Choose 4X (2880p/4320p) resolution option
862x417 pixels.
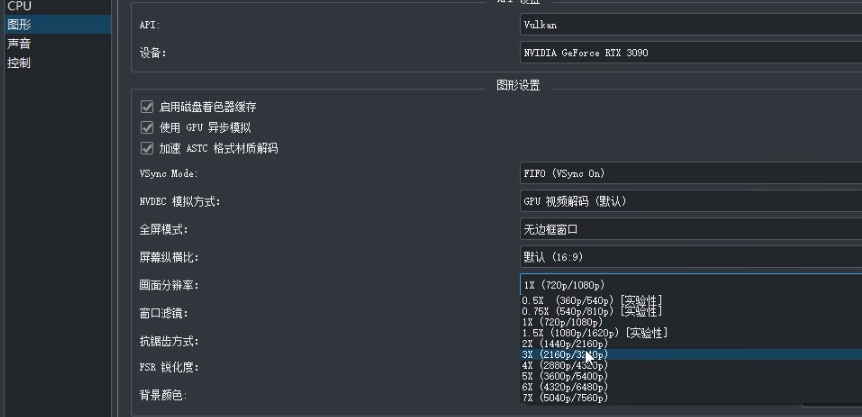click(565, 366)
